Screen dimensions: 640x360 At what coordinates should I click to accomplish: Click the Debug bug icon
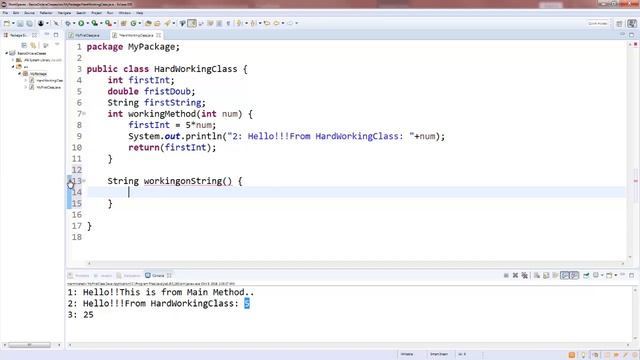[68, 24]
